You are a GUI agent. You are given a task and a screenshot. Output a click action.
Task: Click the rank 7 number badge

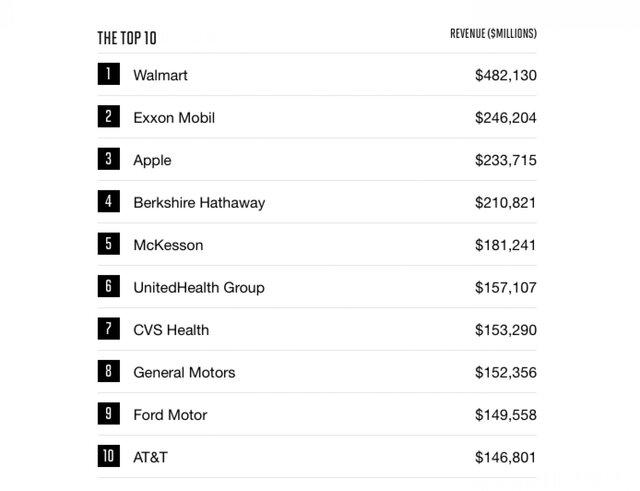[x=108, y=329]
